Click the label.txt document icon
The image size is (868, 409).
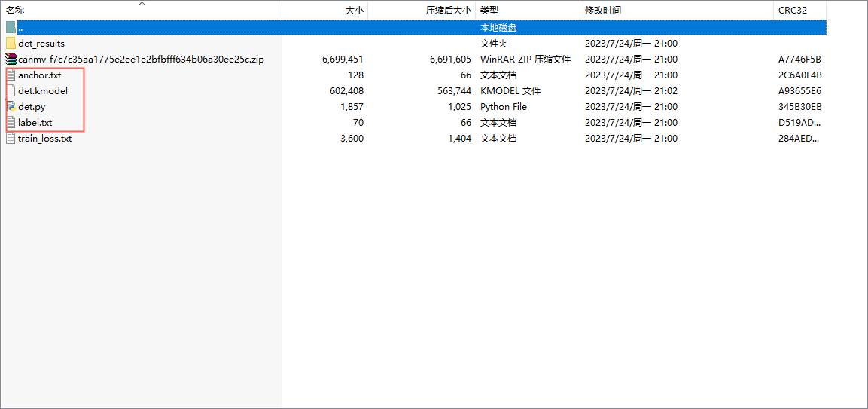tap(11, 123)
